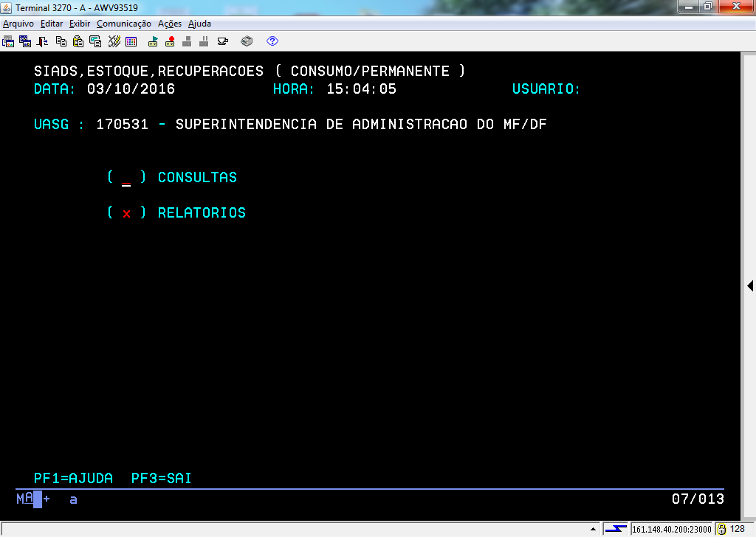The image size is (756, 537).
Task: Click the pause macro gray bars icon
Action: (x=204, y=41)
